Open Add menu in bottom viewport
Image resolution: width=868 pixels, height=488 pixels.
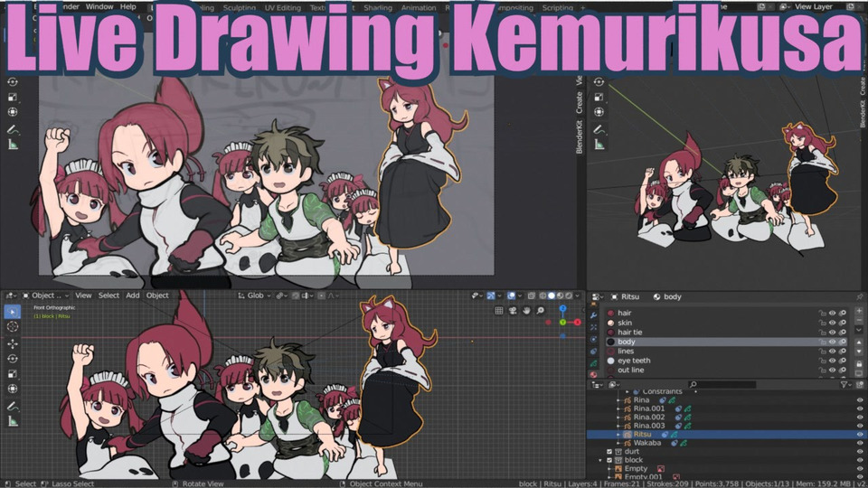(132, 296)
